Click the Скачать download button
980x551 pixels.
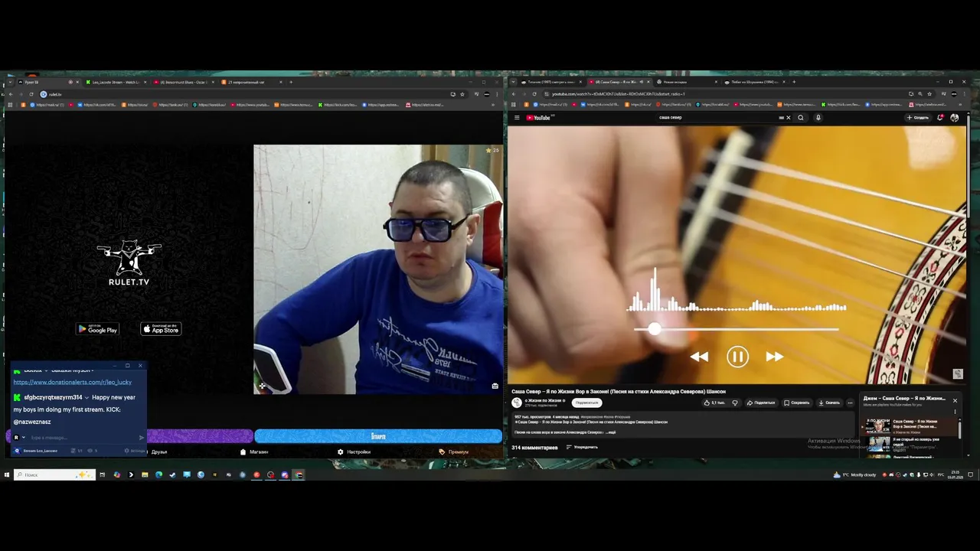(829, 403)
